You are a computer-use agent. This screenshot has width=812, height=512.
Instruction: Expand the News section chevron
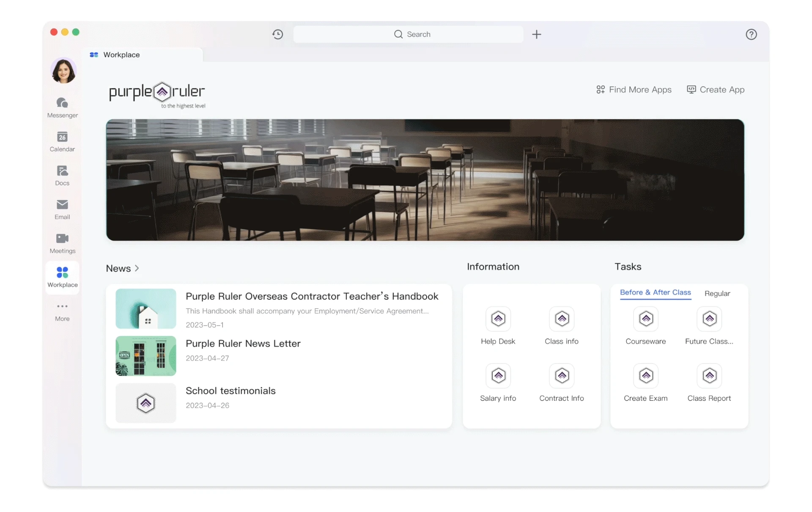(x=137, y=268)
